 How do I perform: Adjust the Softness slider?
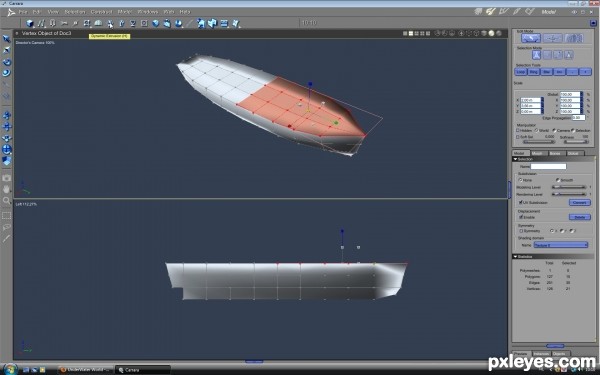576,142
